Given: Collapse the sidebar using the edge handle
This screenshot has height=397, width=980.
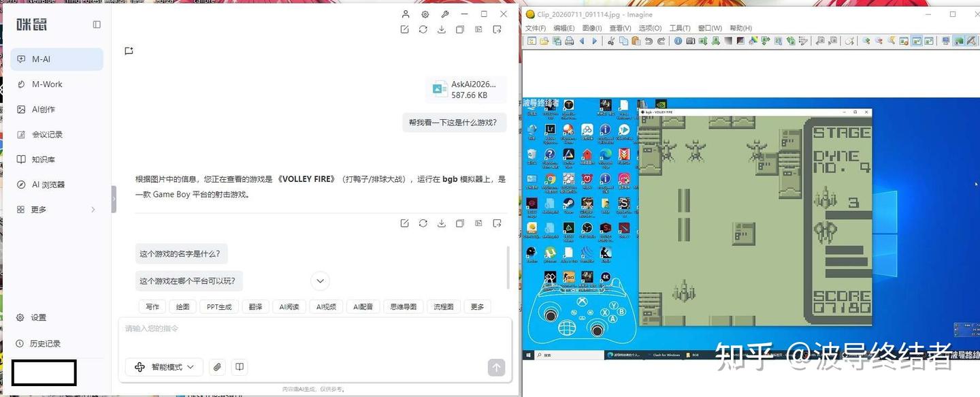Looking at the screenshot, I should [114, 199].
